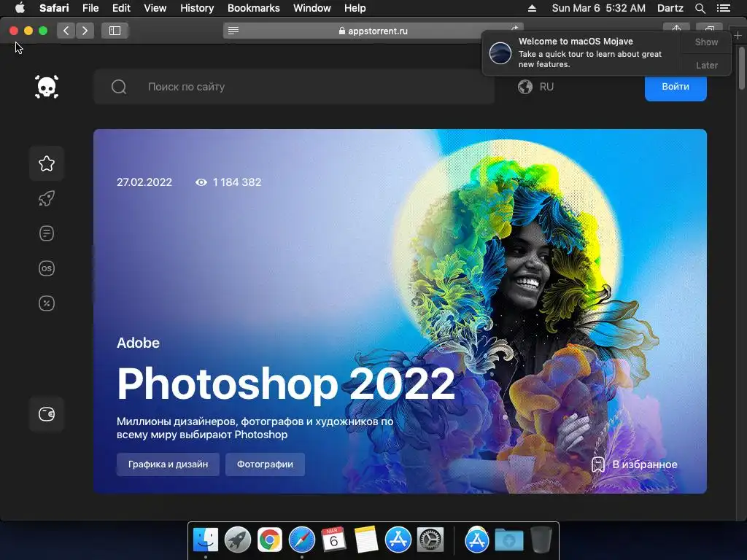Click Safari compass icon in Dock
Viewport: 747px width, 560px height.
tap(301, 540)
